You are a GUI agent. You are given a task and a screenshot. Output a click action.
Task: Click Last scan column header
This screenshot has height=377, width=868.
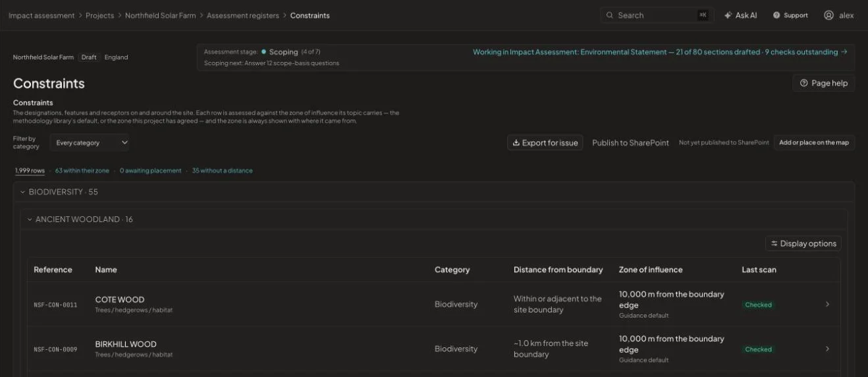coord(759,270)
